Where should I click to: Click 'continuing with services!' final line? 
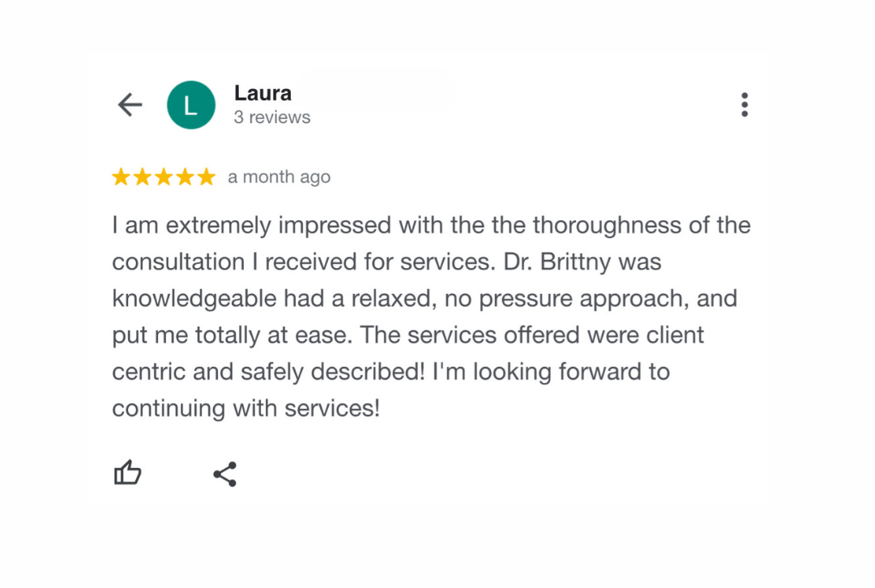[x=245, y=408]
